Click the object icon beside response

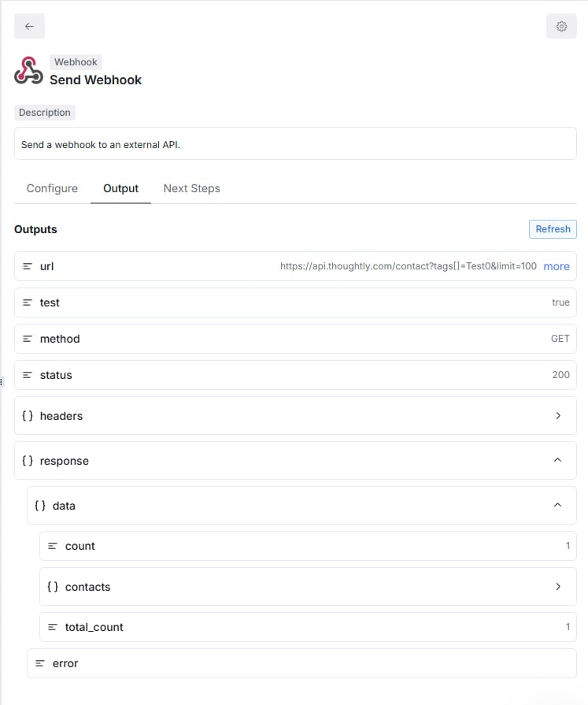[30, 460]
